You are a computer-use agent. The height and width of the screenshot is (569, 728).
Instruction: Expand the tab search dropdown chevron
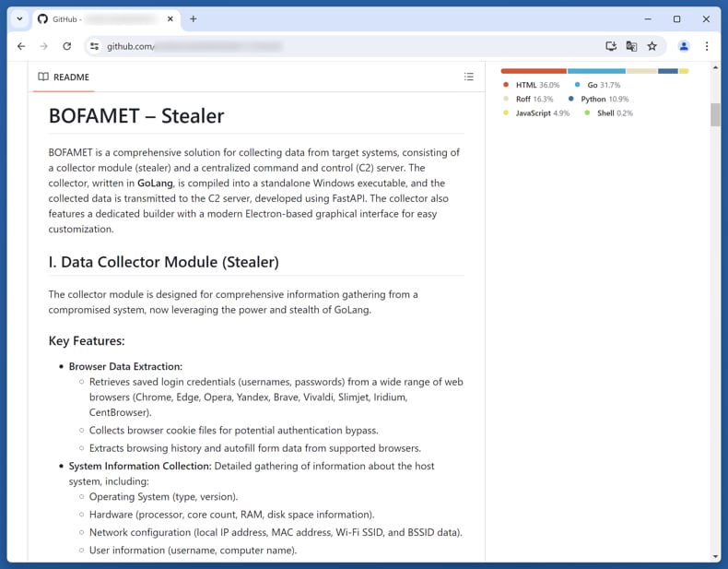(19, 18)
